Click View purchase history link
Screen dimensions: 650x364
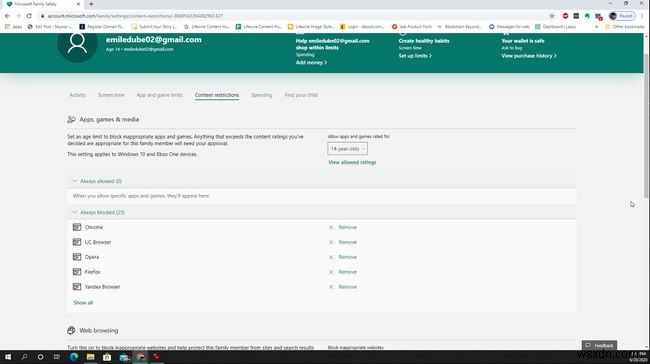(x=529, y=56)
